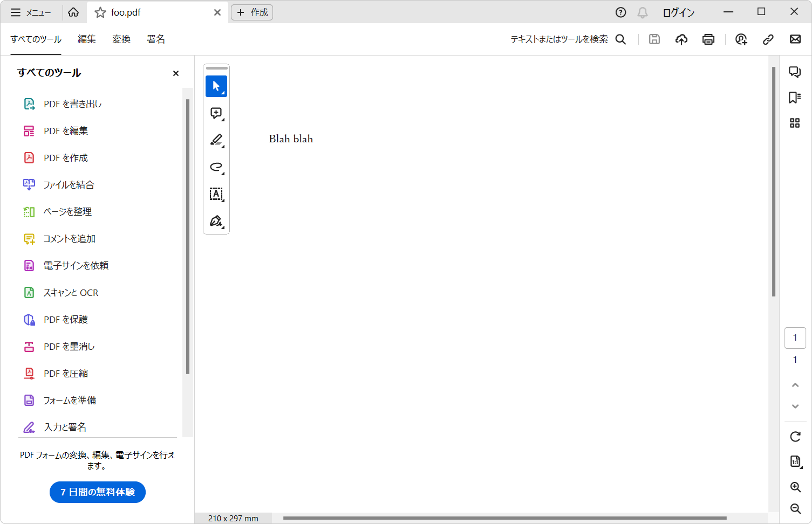Click the document vertical scrollbar
Viewport: 812px width, 524px height.
774,182
